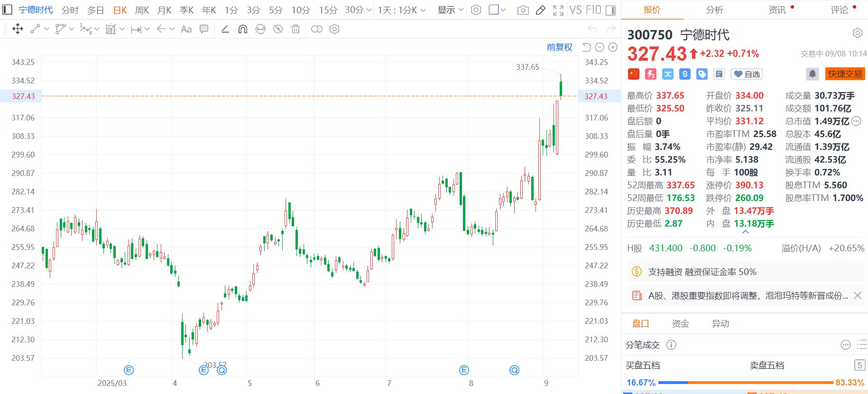
Task: Toggle the price alert bell
Action: coord(813,74)
